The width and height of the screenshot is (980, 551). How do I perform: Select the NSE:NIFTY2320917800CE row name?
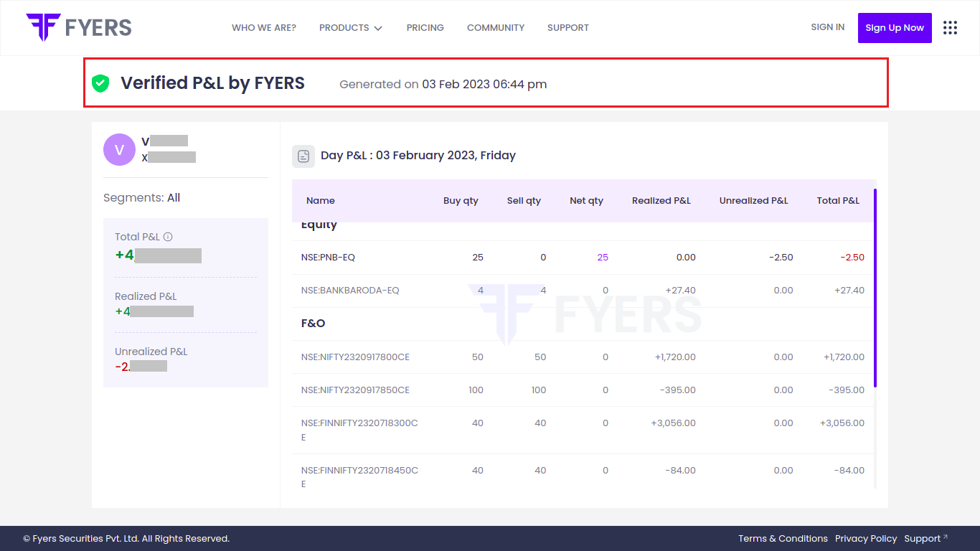(355, 357)
